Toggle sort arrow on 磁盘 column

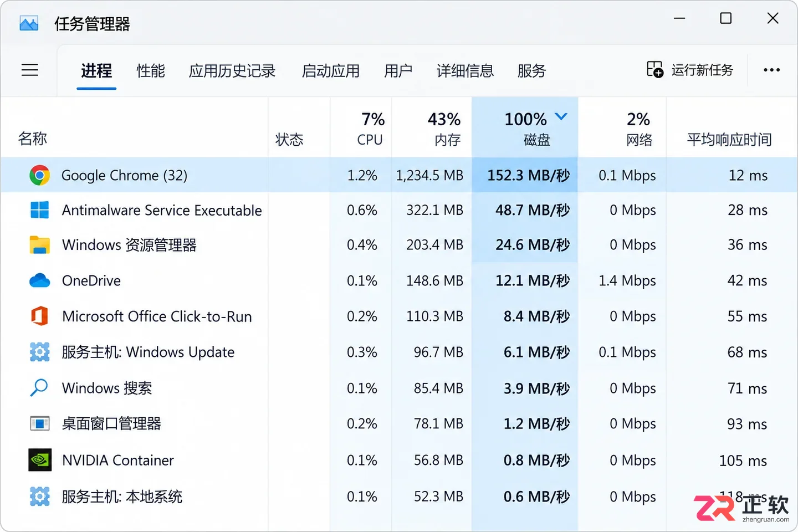click(561, 116)
